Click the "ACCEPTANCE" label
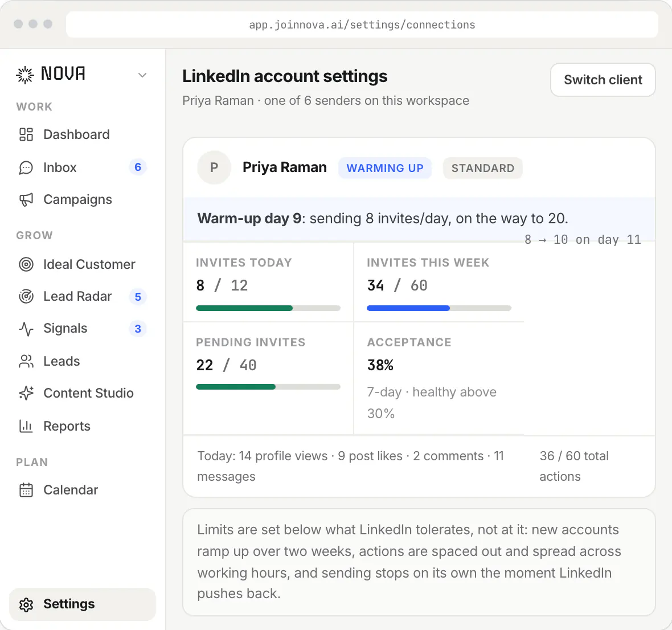Image resolution: width=672 pixels, height=630 pixels. [409, 342]
